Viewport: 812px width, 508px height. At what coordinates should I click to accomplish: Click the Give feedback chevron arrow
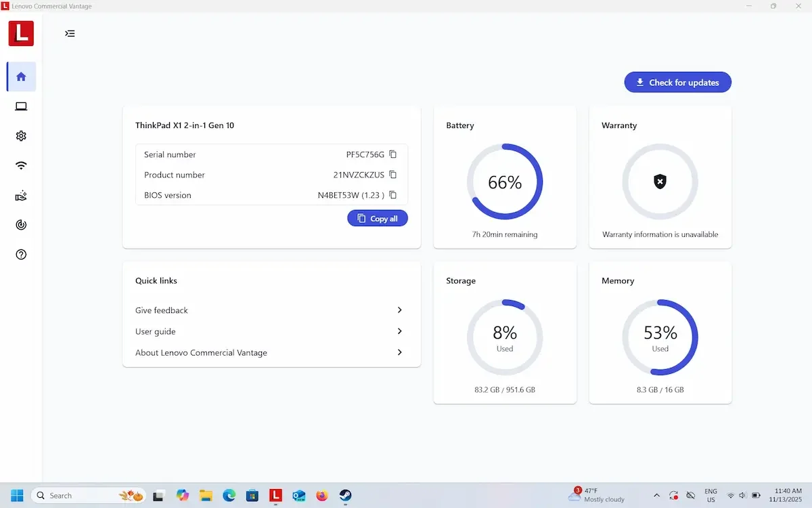coord(400,310)
